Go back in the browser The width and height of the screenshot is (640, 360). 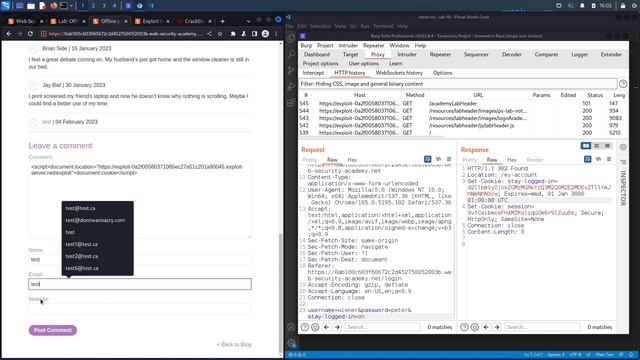tap(9, 34)
